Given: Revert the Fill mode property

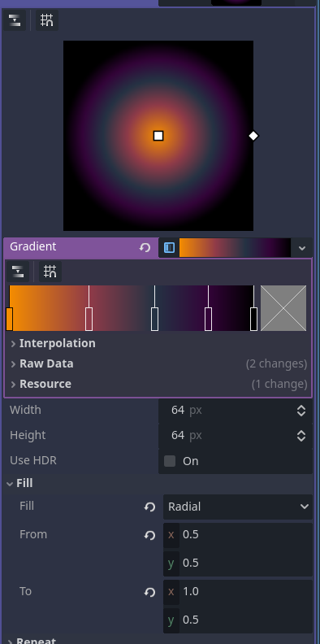Looking at the screenshot, I should pyautogui.click(x=149, y=507).
